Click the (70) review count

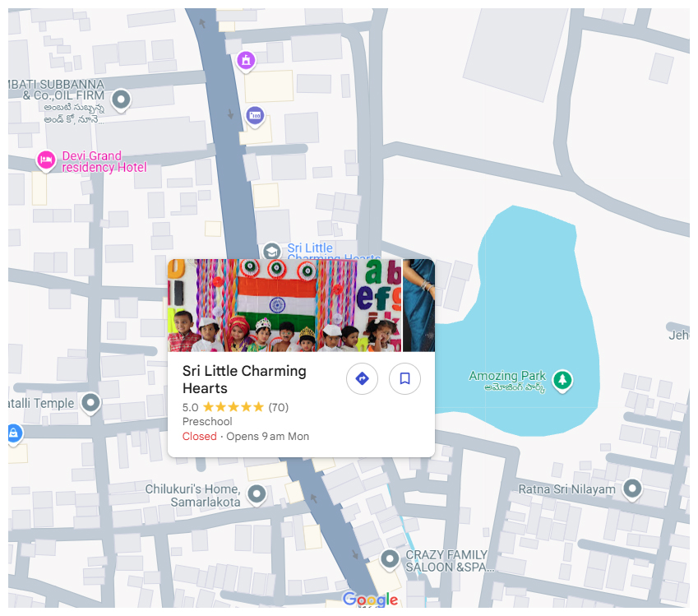[279, 407]
